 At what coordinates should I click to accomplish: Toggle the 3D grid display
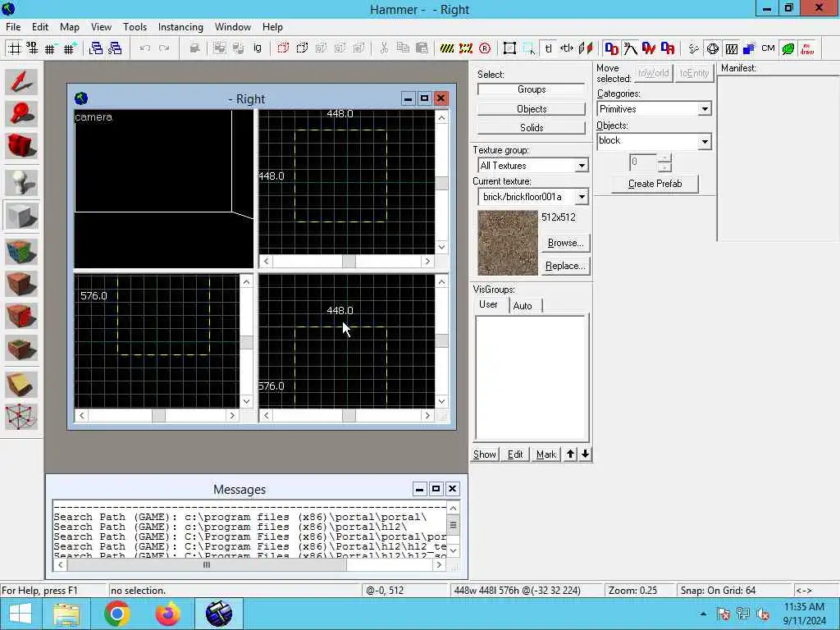point(32,48)
